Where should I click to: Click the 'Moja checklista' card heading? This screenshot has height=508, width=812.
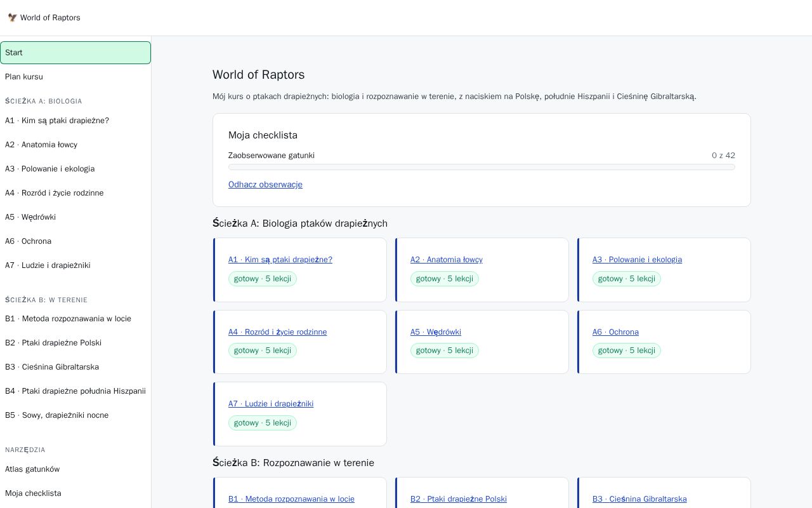coord(263,135)
